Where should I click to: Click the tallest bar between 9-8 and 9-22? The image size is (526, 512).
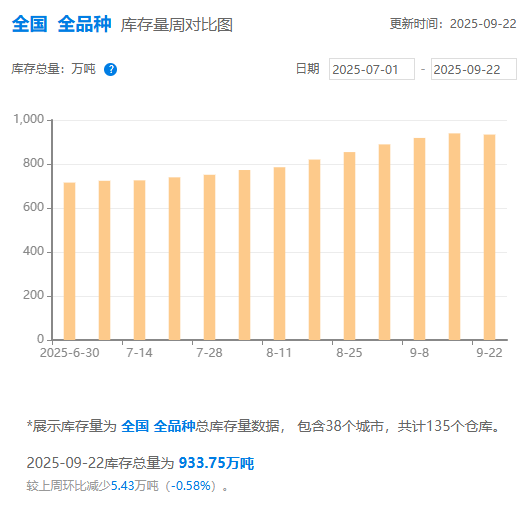[454, 237]
